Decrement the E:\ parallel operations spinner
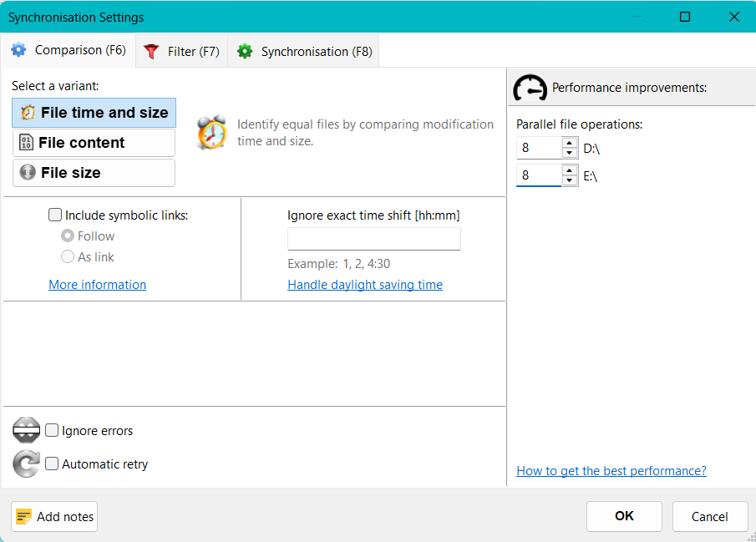 coord(570,180)
